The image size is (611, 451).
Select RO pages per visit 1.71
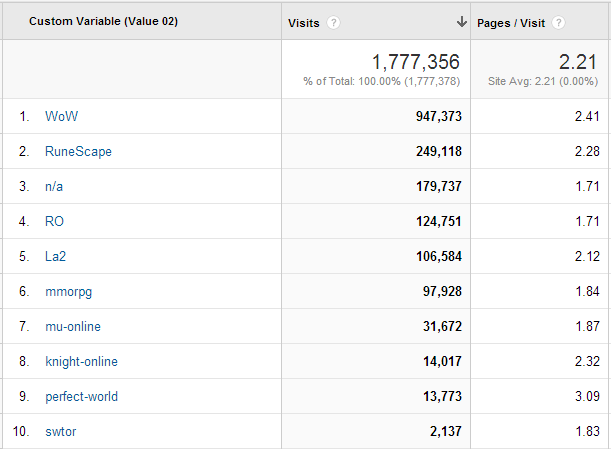tap(588, 221)
